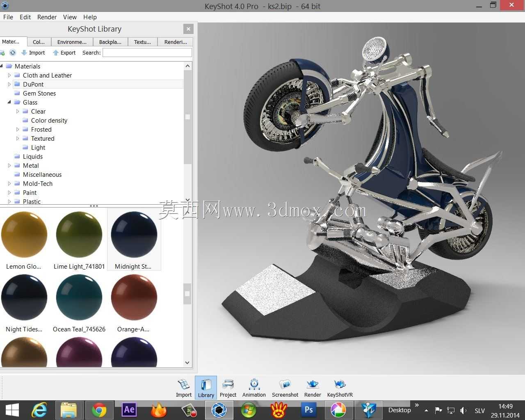Open the Project panel

pyautogui.click(x=228, y=388)
